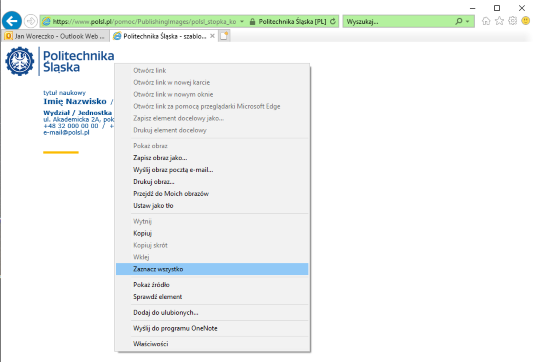Click 'Otwórz link w nowej karcie'
Image resolution: width=535 pixels, height=362 pixels.
[212, 82]
